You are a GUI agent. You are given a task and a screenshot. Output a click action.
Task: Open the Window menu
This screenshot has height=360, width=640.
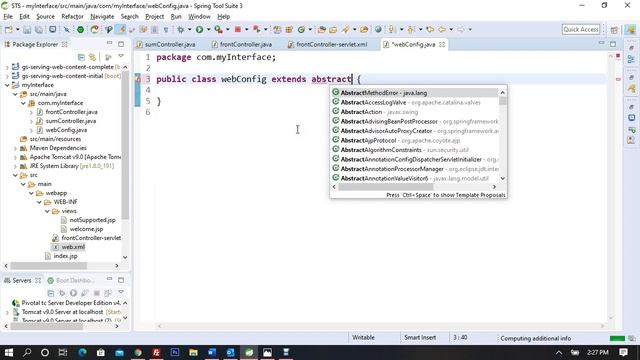199,17
